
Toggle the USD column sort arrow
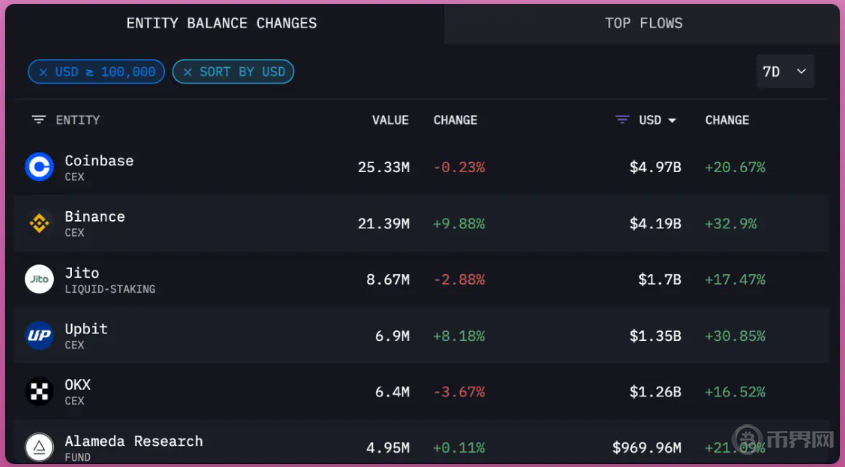672,120
